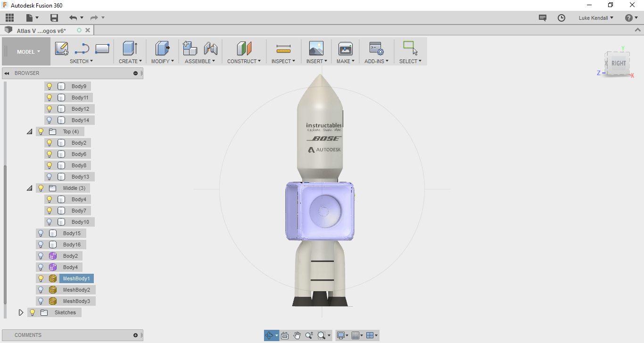Open the Viewports layout dropdown
The height and width of the screenshot is (343, 644).
point(372,335)
